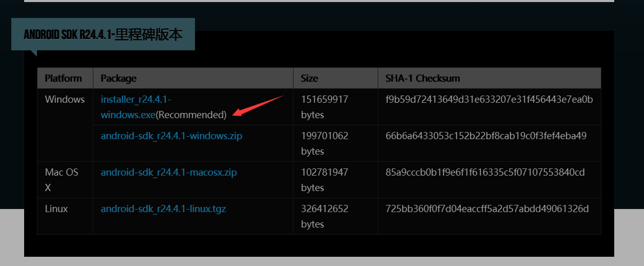Click checksum 725bb360f0f7d04eaccff5a2d57abdd49061326d
Screen dimensions: 644x266
click(x=487, y=209)
